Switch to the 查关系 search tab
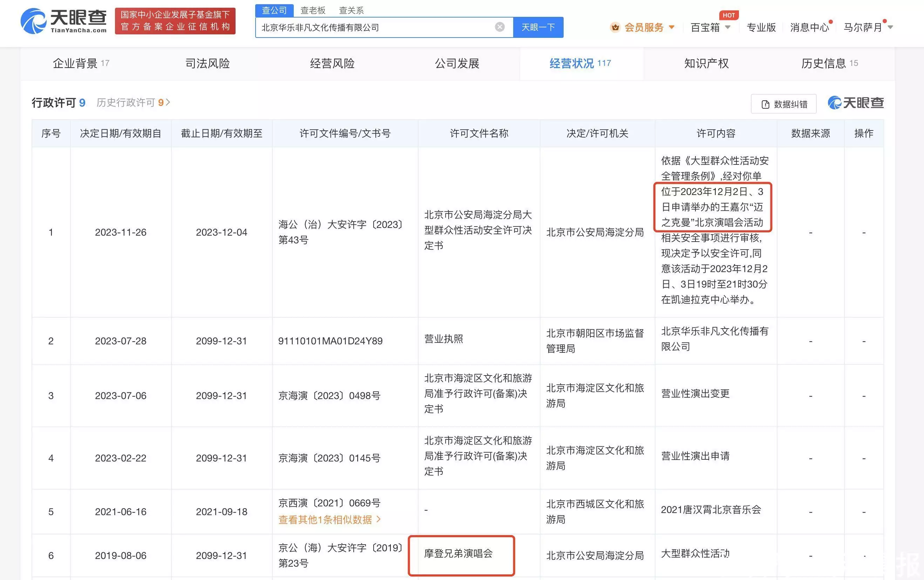Image resolution: width=924 pixels, height=580 pixels. click(351, 11)
